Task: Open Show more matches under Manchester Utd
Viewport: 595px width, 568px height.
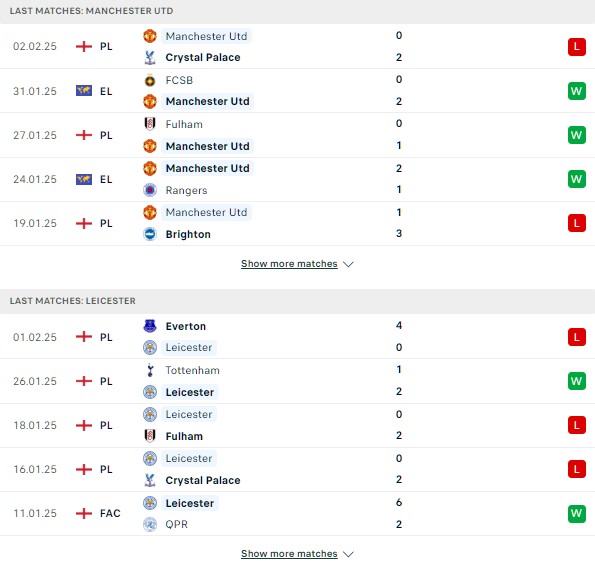Action: (x=289, y=264)
